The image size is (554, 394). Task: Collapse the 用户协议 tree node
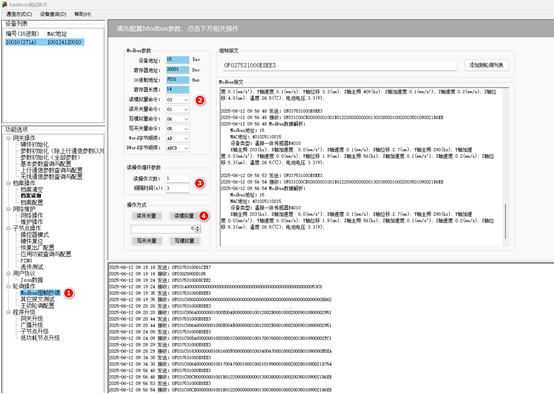8,273
